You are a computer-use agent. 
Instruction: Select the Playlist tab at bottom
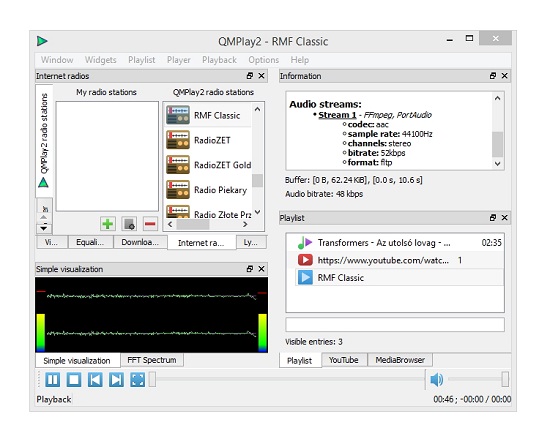[300, 360]
